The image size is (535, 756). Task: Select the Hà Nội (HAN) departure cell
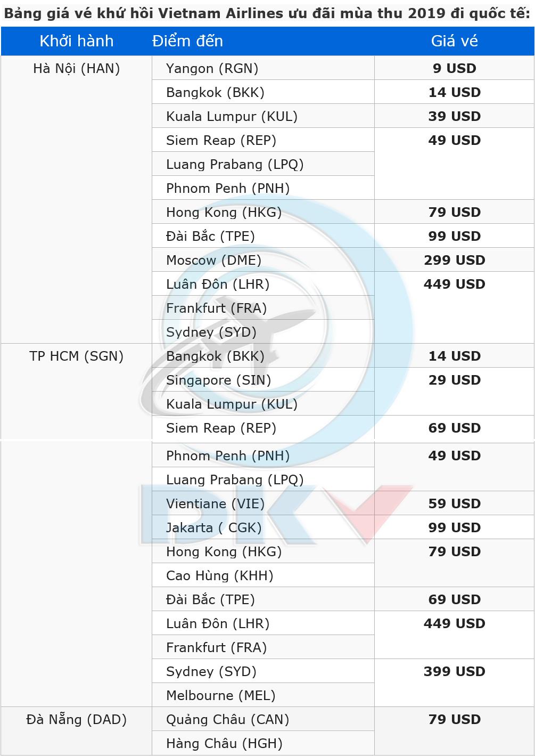[x=76, y=200]
